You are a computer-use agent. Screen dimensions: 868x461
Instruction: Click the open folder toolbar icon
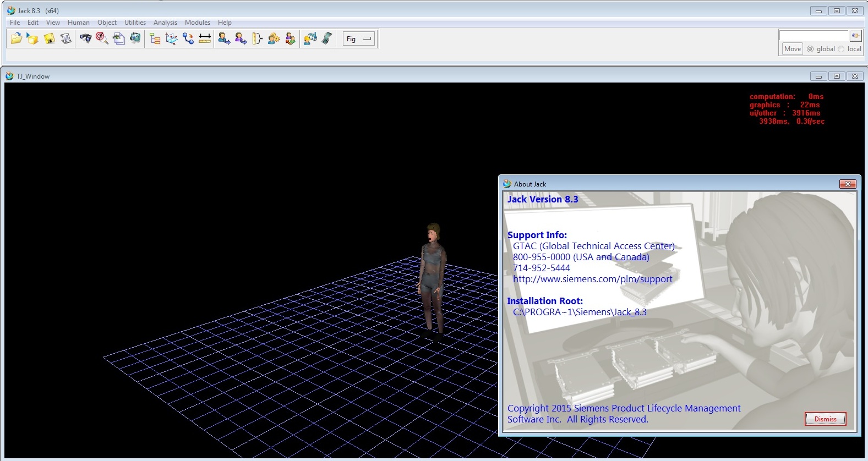(x=17, y=39)
